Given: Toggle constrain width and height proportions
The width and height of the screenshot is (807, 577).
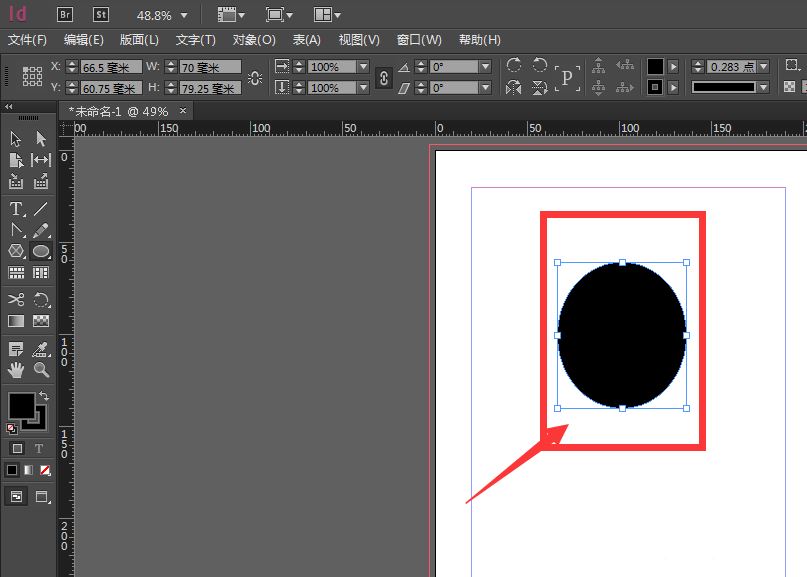Looking at the screenshot, I should coord(255,78).
